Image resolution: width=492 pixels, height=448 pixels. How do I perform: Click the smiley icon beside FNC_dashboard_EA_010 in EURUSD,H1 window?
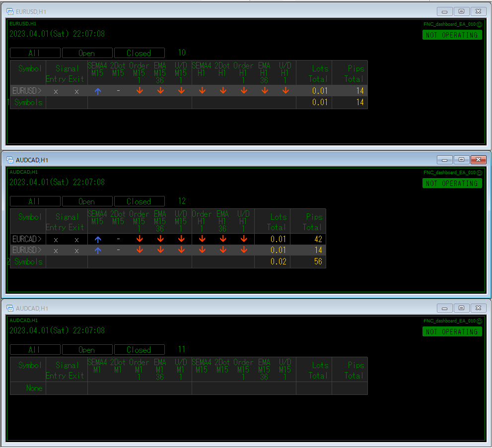pos(479,24)
